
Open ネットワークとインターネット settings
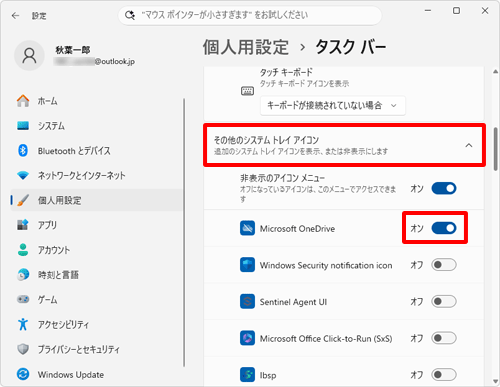pos(81,176)
